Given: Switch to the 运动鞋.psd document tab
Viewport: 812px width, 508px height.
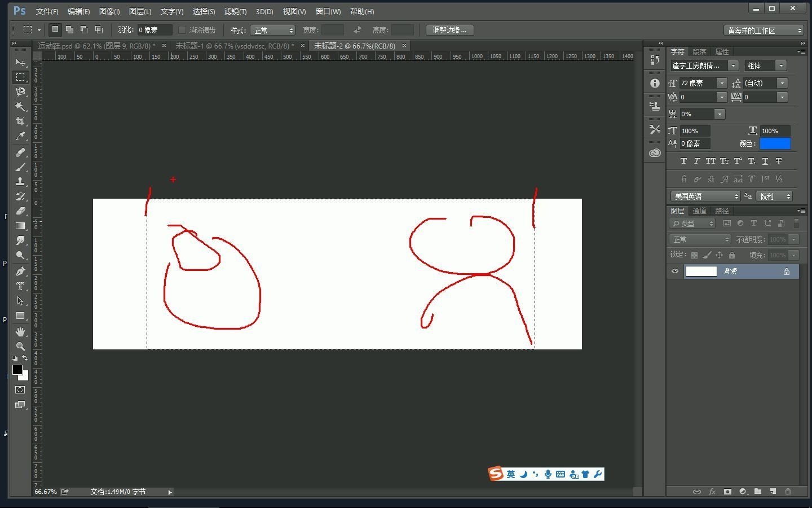Looking at the screenshot, I should pyautogui.click(x=96, y=46).
